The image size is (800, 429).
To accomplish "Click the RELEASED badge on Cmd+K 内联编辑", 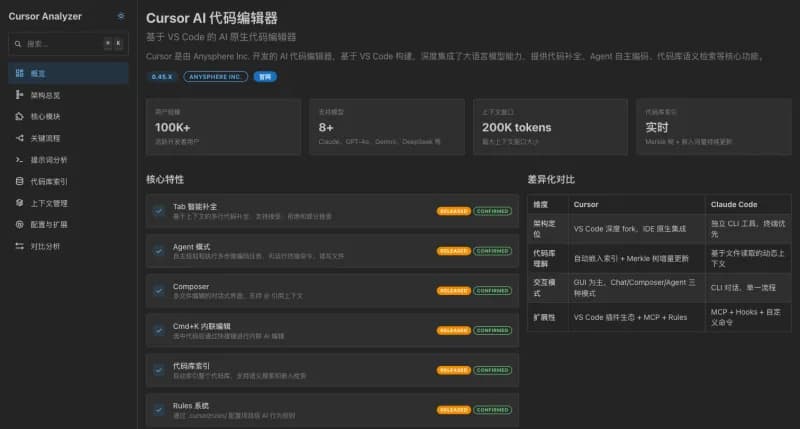I will [x=453, y=331].
